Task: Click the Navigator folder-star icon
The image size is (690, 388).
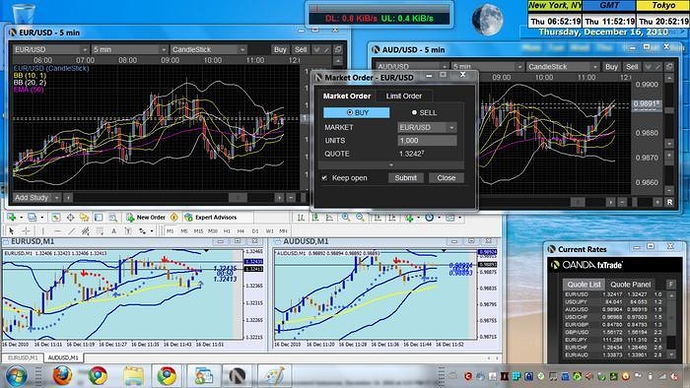Action: coord(84,217)
